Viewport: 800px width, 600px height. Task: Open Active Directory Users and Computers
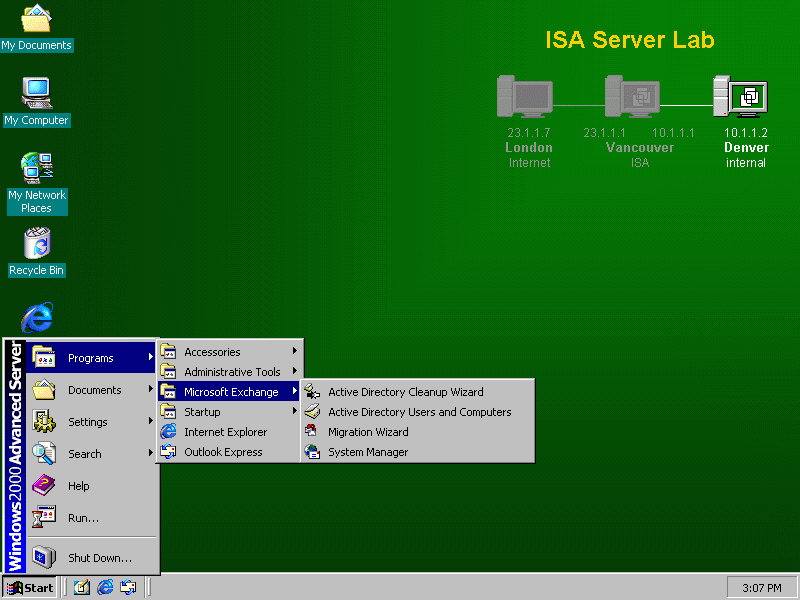coord(419,412)
